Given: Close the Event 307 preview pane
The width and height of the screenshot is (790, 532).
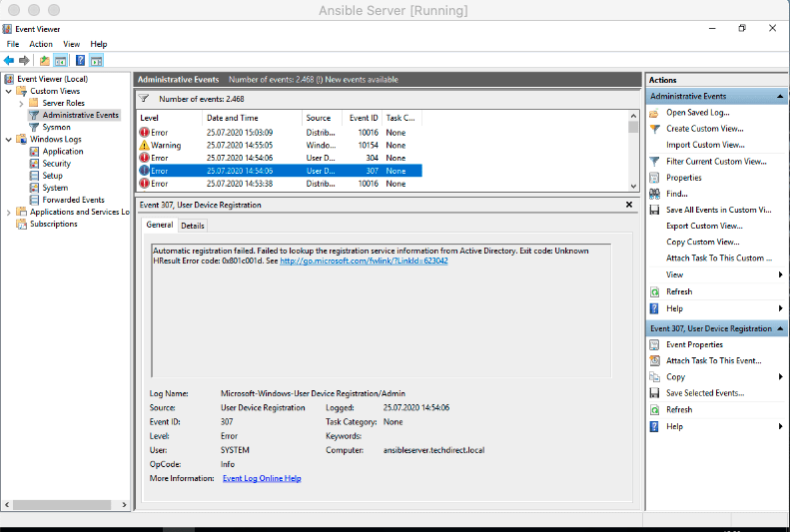Looking at the screenshot, I should pyautogui.click(x=628, y=205).
